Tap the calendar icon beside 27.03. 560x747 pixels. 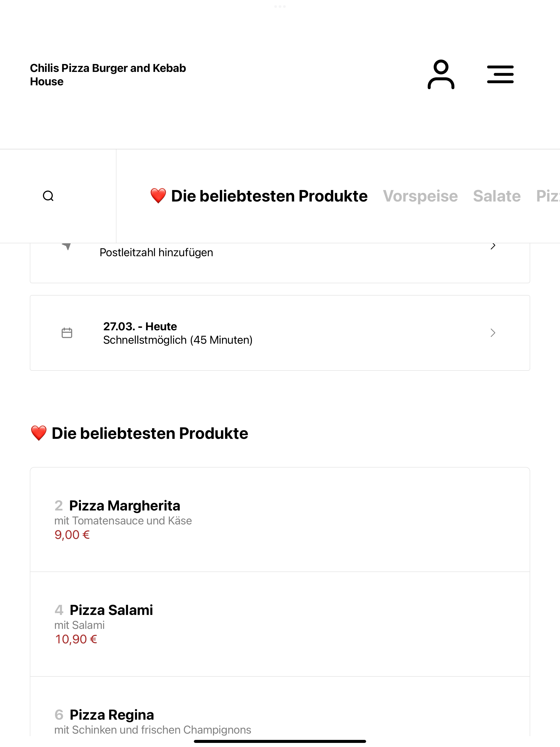tap(67, 333)
